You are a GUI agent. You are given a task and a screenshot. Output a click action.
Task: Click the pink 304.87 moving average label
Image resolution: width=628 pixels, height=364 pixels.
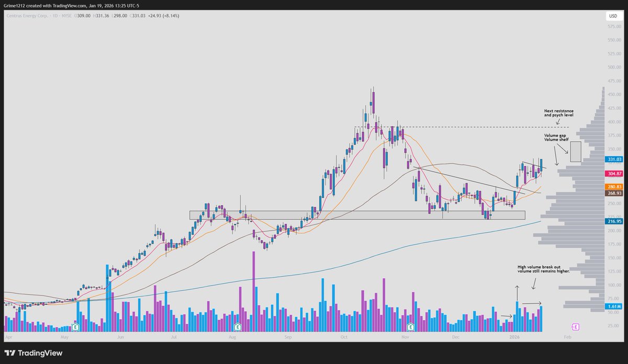(613, 174)
